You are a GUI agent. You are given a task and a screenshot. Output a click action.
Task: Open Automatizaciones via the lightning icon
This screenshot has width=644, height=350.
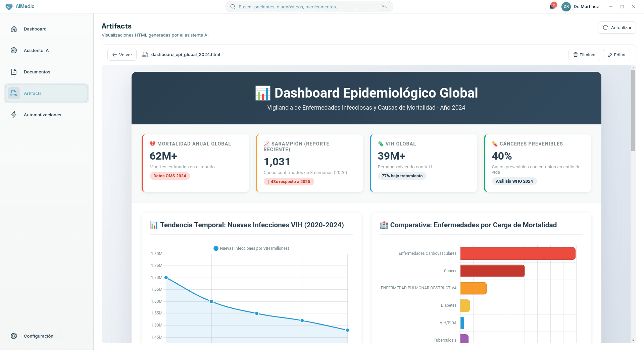[13, 115]
